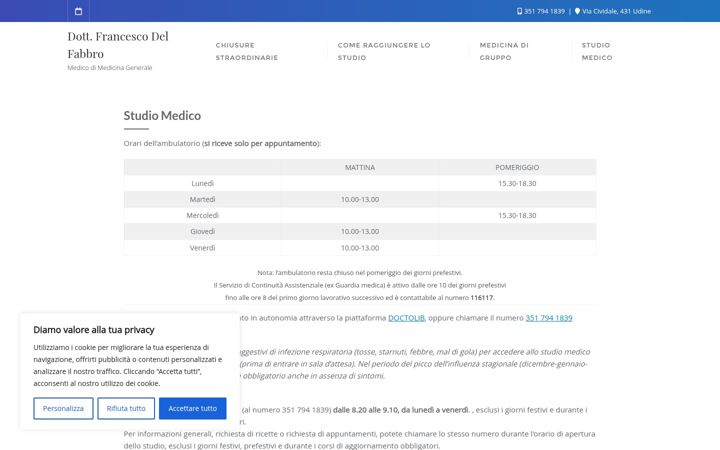The image size is (720, 450).
Task: Open Come Raggiungere lo Studio menu item
Action: point(384,51)
